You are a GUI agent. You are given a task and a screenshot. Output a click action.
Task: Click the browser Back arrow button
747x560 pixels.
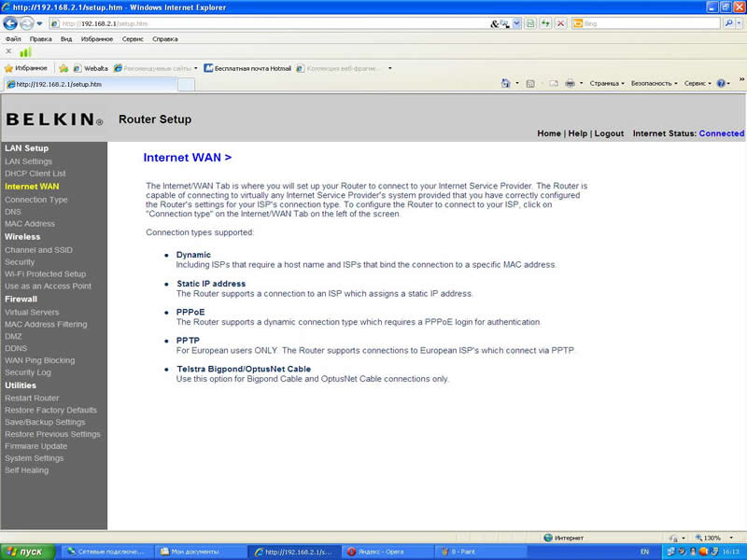[x=10, y=22]
